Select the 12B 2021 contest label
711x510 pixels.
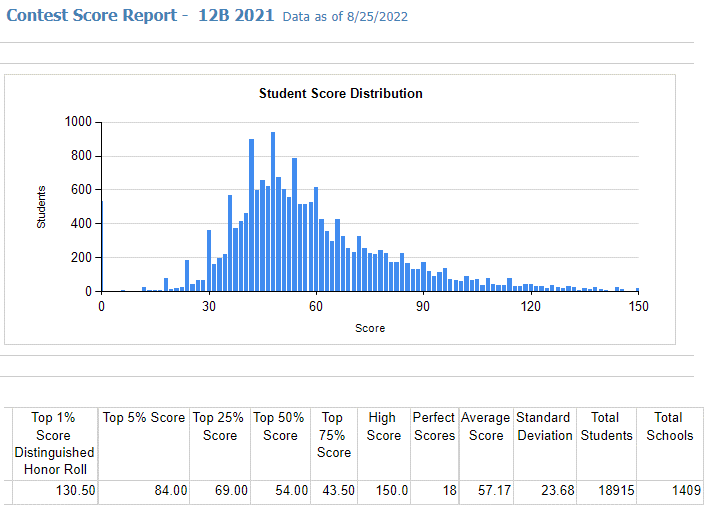coord(234,16)
